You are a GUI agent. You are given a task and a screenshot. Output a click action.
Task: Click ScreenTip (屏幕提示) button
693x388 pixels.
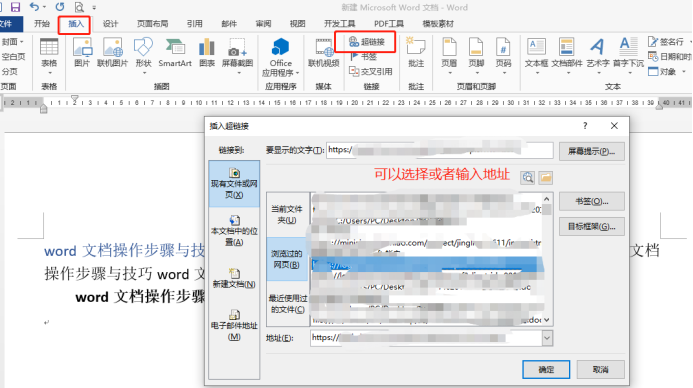591,152
